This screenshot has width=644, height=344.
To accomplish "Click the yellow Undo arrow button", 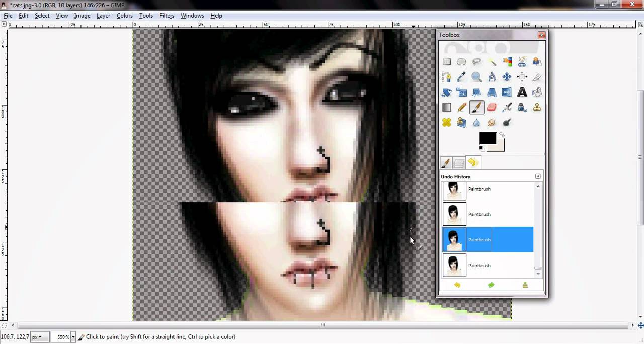I will coord(457,285).
